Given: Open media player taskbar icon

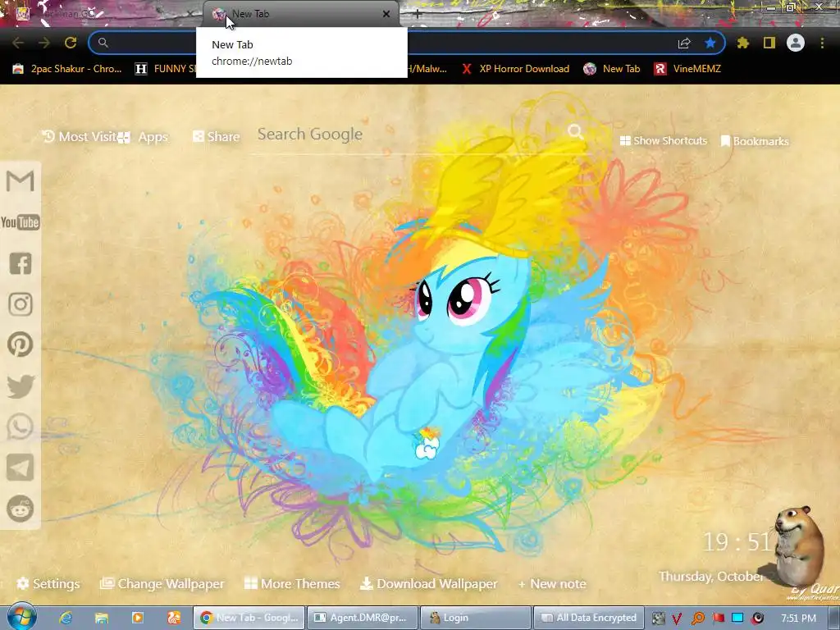Looking at the screenshot, I should [138, 618].
